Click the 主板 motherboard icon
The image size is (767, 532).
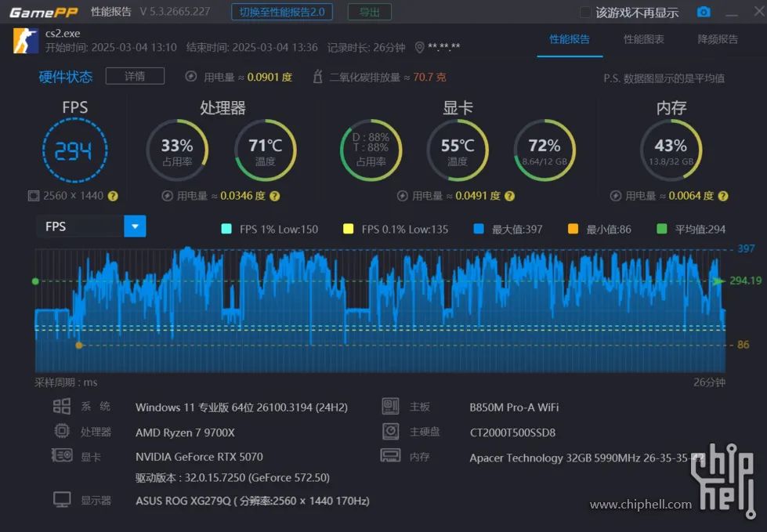[x=390, y=406]
